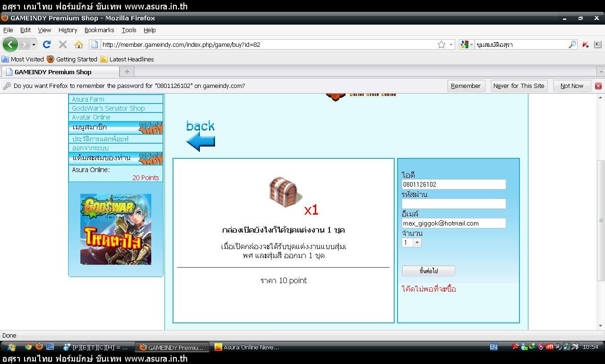Open the Avatar Online sidebar link

click(x=91, y=117)
